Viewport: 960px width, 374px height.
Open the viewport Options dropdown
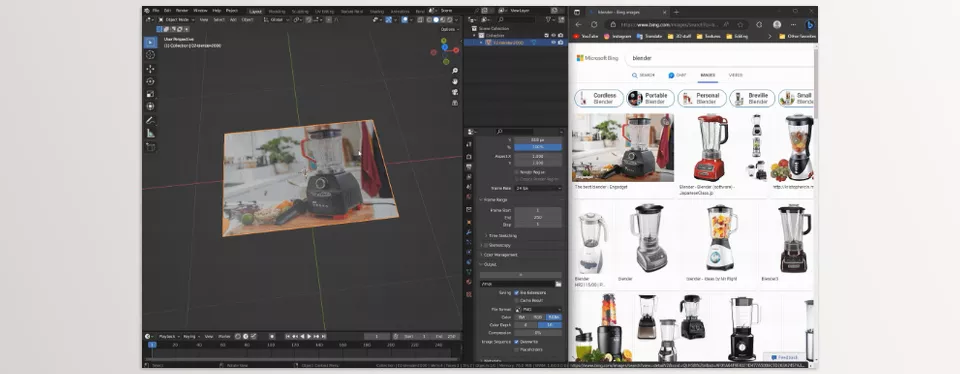click(449, 29)
